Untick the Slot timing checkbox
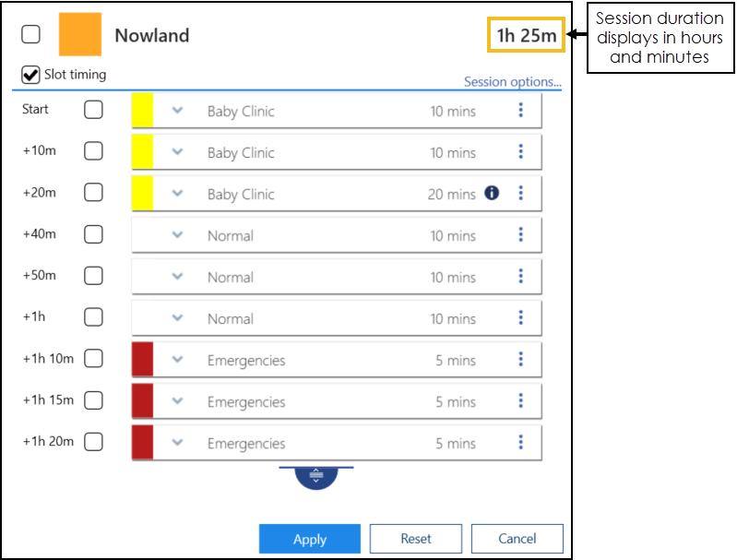 point(30,75)
